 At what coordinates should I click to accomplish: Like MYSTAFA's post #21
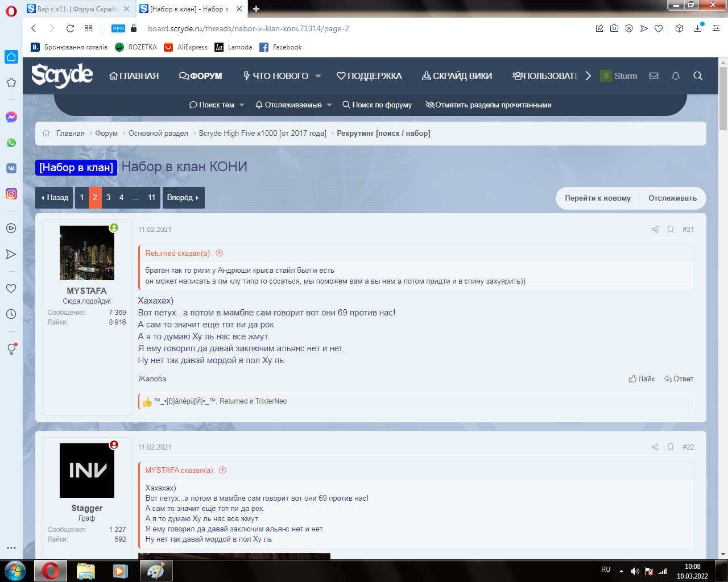tap(642, 379)
